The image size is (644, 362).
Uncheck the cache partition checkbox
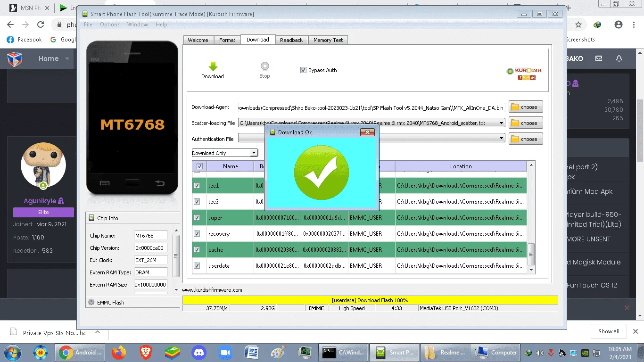point(197,250)
